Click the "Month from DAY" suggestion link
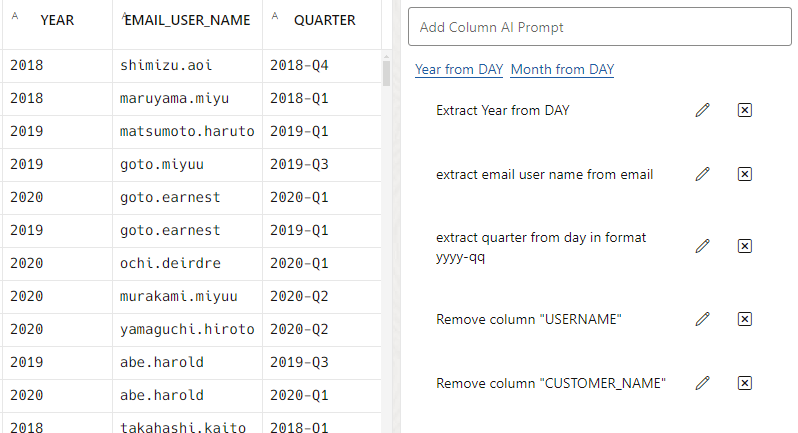798x433 pixels. point(562,69)
